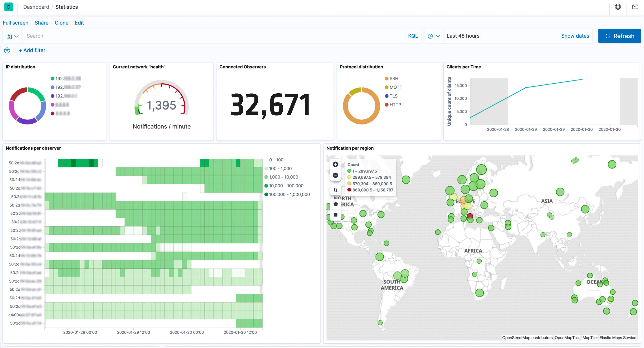644x348 pixels.
Task: Click the green D space avatar
Action: click(9, 7)
